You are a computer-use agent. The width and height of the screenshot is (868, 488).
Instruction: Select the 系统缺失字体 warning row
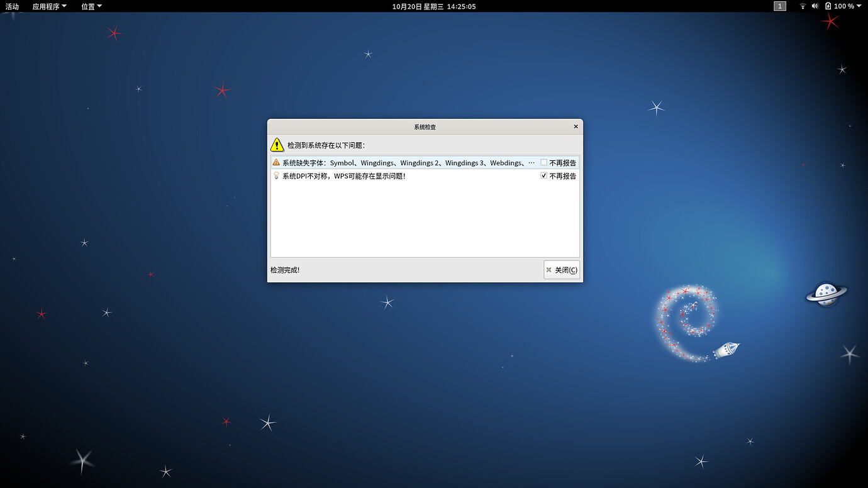pos(425,162)
